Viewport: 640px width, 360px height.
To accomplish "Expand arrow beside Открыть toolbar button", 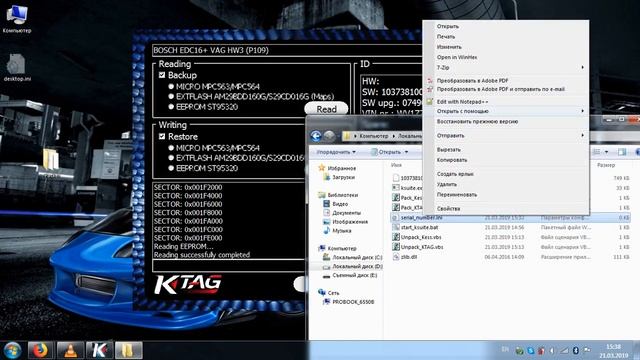I will click(406, 152).
